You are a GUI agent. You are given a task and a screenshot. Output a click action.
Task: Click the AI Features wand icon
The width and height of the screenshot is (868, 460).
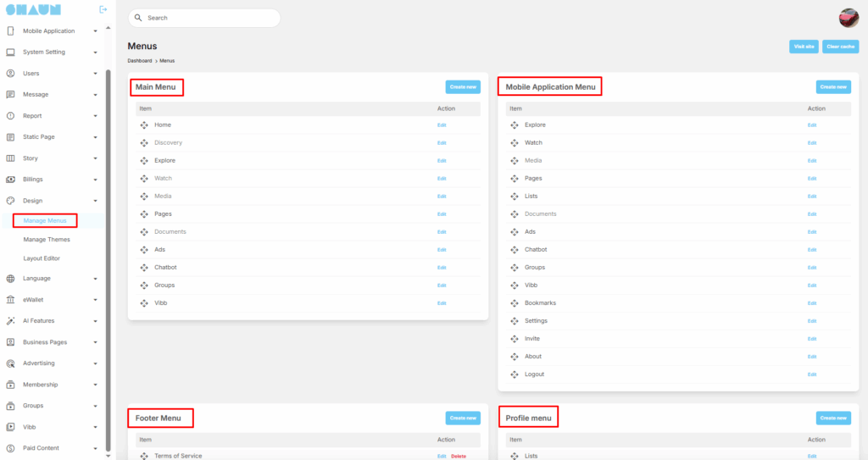[x=10, y=321]
